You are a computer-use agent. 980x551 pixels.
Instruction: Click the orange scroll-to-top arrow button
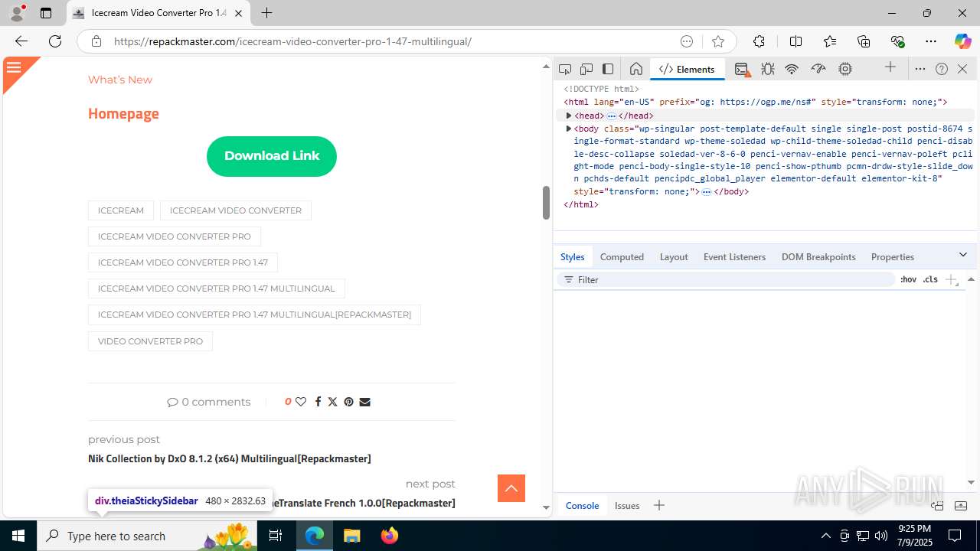[511, 488]
